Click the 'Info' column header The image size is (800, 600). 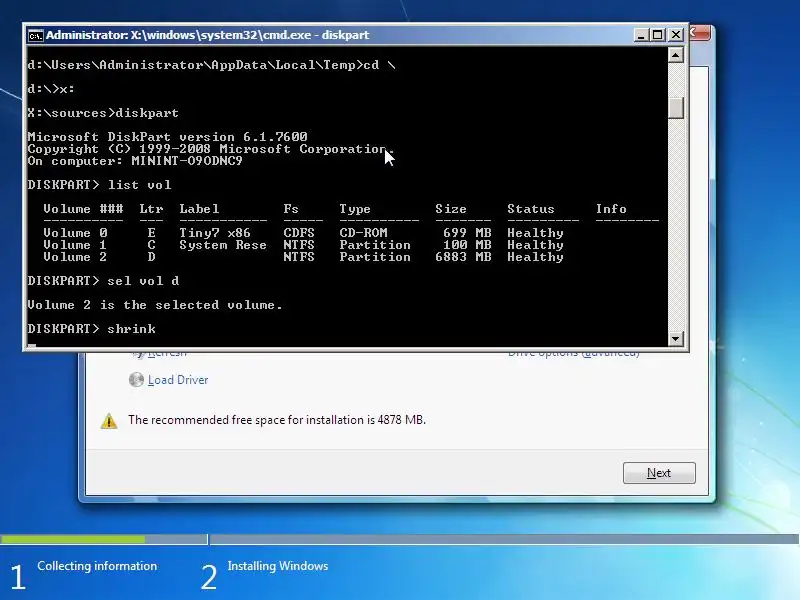[x=611, y=209]
